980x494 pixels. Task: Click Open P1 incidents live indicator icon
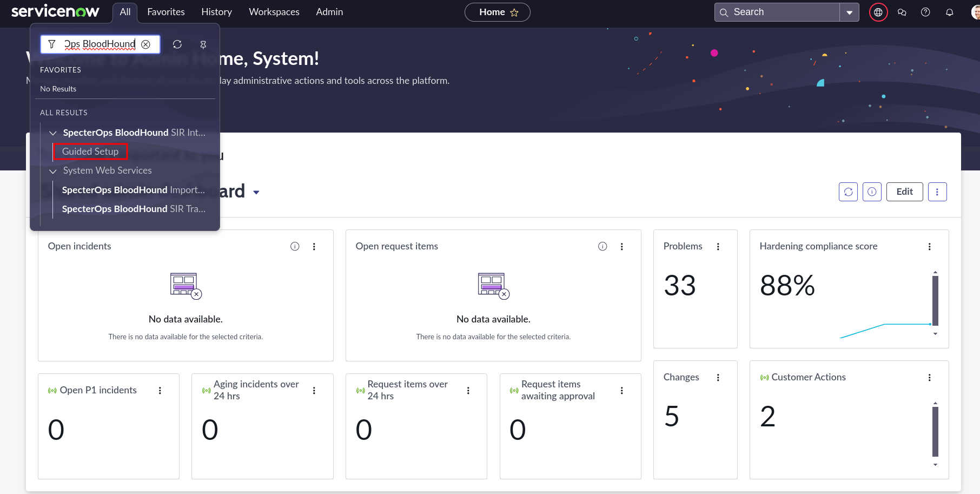click(x=52, y=391)
